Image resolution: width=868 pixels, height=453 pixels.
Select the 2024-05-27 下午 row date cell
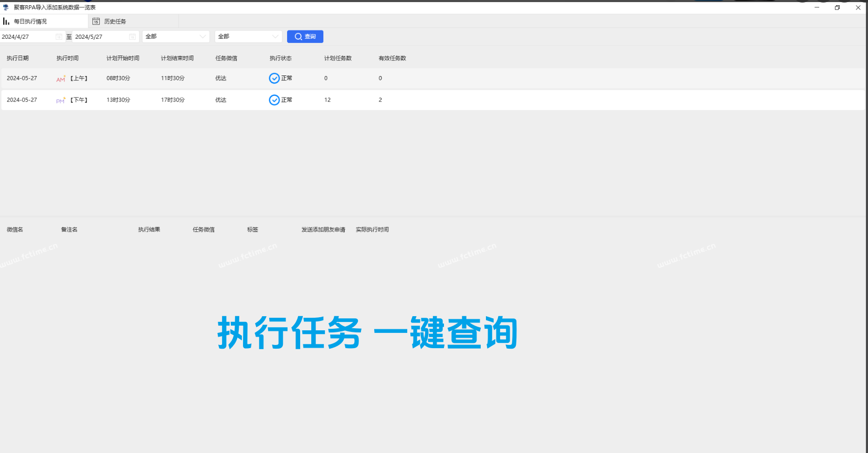pos(22,100)
